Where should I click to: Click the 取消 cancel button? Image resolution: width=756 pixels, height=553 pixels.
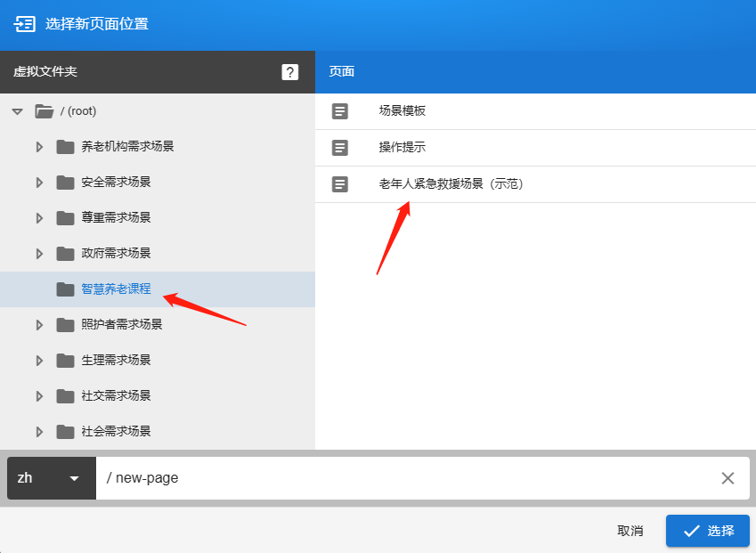[630, 531]
